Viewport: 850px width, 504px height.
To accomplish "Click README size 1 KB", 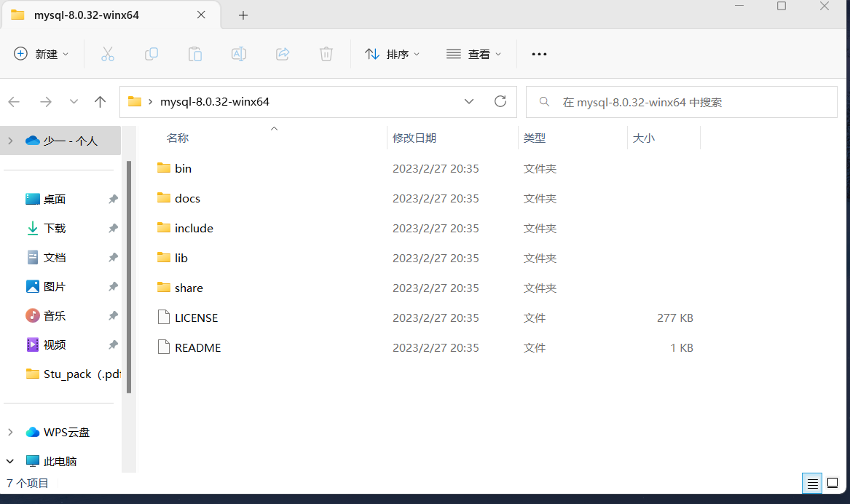I will click(x=682, y=348).
